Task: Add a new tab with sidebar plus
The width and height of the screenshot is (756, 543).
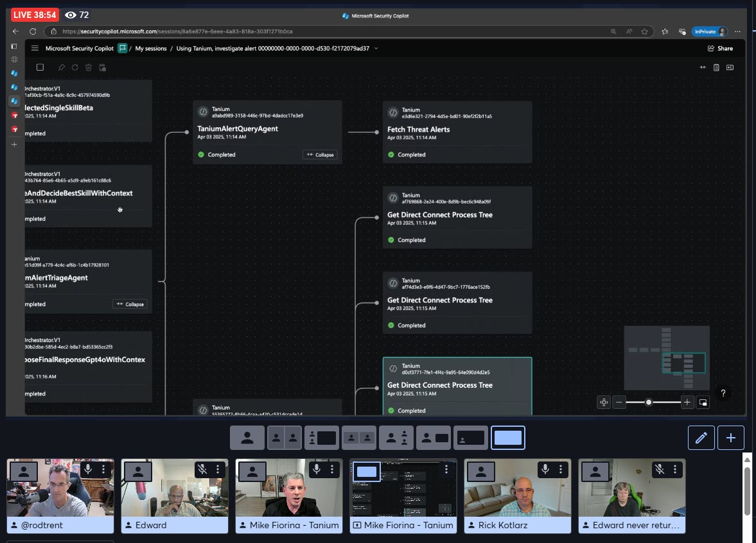Action: pos(15,144)
